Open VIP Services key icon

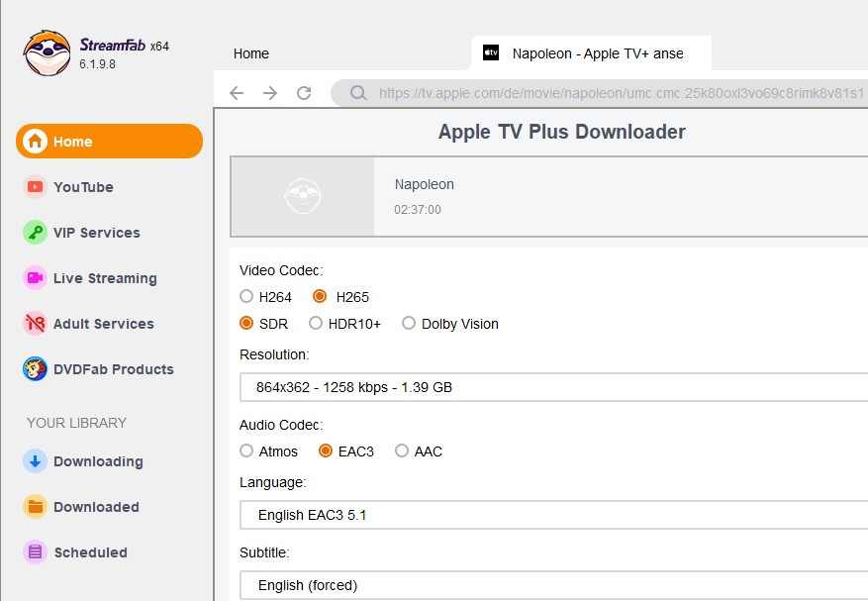click(36, 233)
